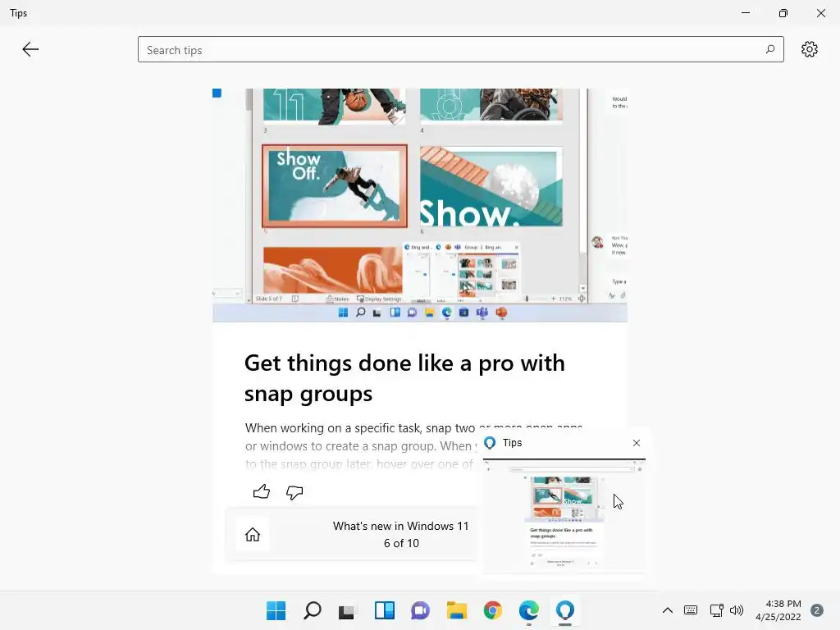Open Widgets panel from the taskbar
The height and width of the screenshot is (630, 840).
[384, 610]
